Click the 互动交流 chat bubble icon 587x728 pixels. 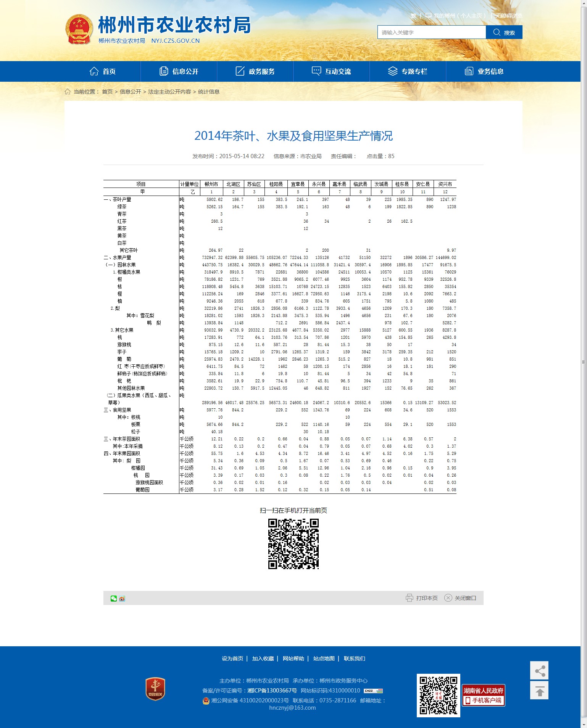[316, 71]
